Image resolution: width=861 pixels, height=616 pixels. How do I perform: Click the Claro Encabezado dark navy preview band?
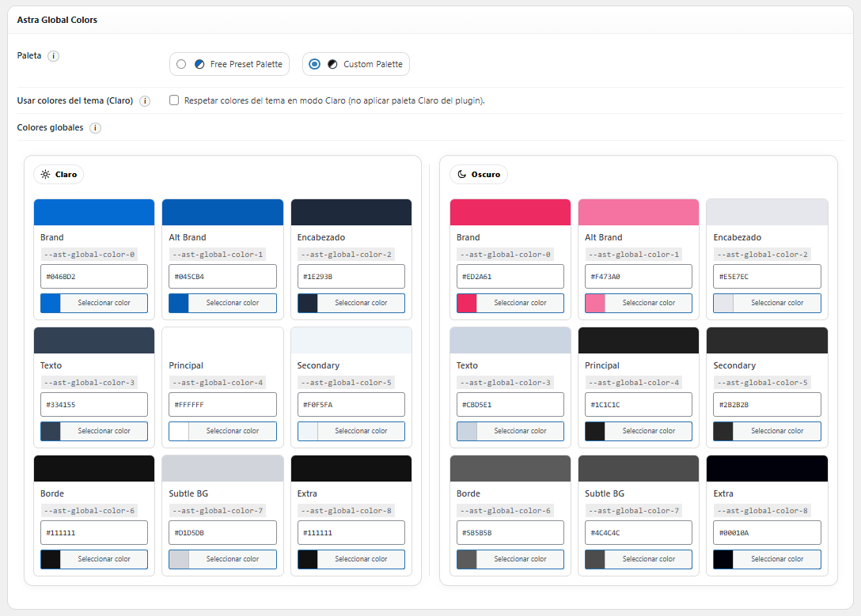pos(351,212)
